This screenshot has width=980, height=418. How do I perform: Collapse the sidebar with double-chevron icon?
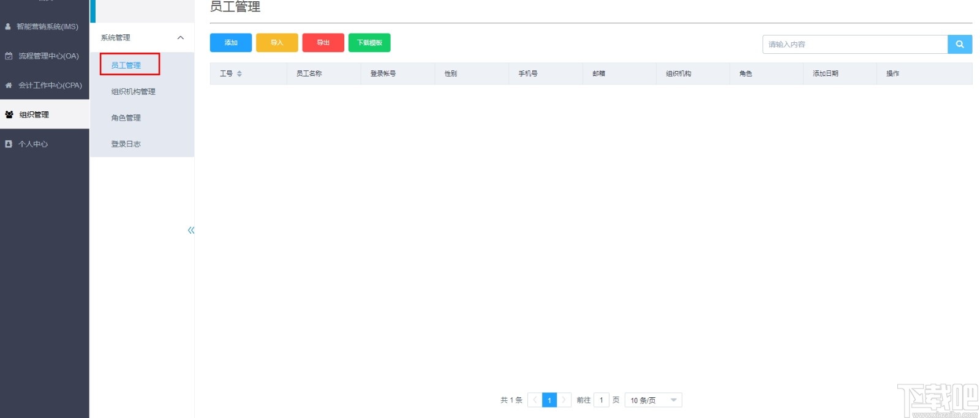tap(191, 230)
